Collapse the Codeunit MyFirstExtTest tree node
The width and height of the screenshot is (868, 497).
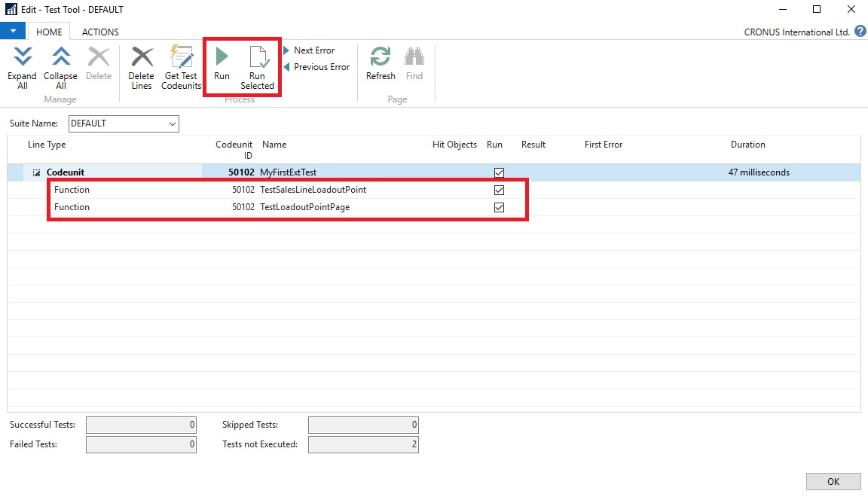[36, 172]
